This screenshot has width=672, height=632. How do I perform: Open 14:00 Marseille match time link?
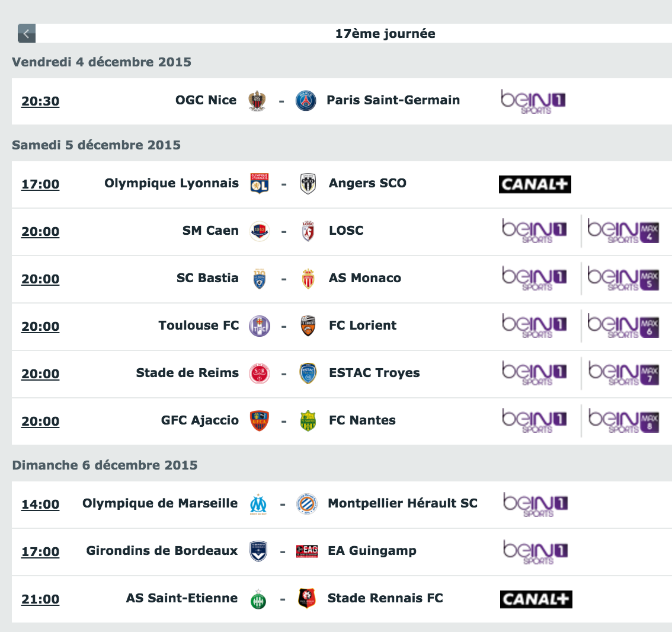click(40, 505)
